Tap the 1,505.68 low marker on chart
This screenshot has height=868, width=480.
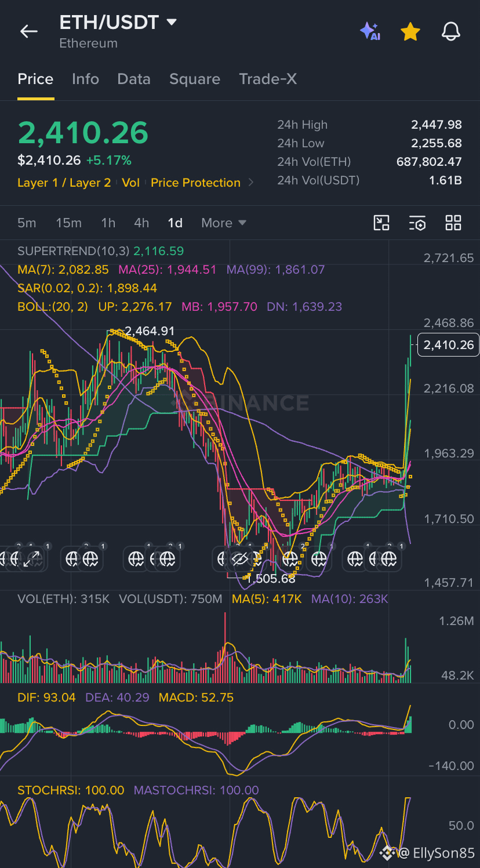point(271,578)
